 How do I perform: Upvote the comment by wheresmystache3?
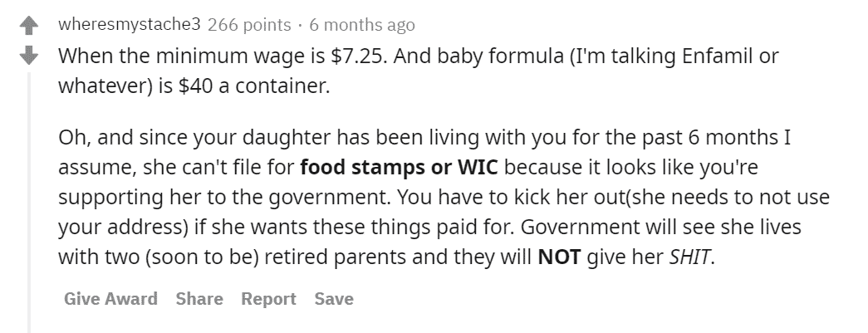(x=29, y=26)
